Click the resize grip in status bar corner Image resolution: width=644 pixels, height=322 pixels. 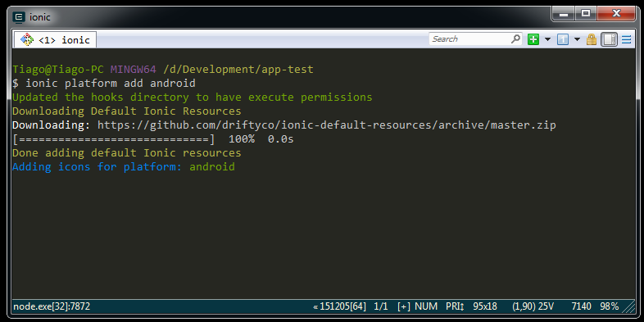[629, 306]
